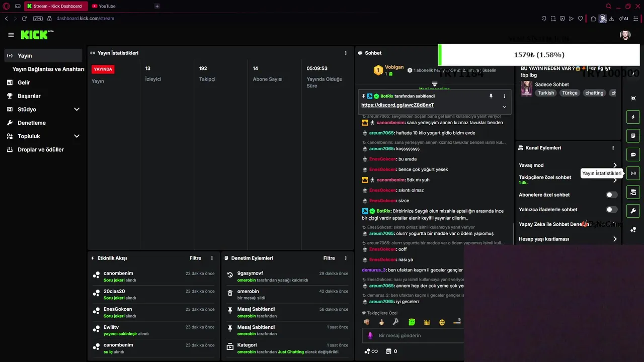
Task: Open Hesap yaşı kısıtlaması settings arrow
Action: click(x=615, y=239)
